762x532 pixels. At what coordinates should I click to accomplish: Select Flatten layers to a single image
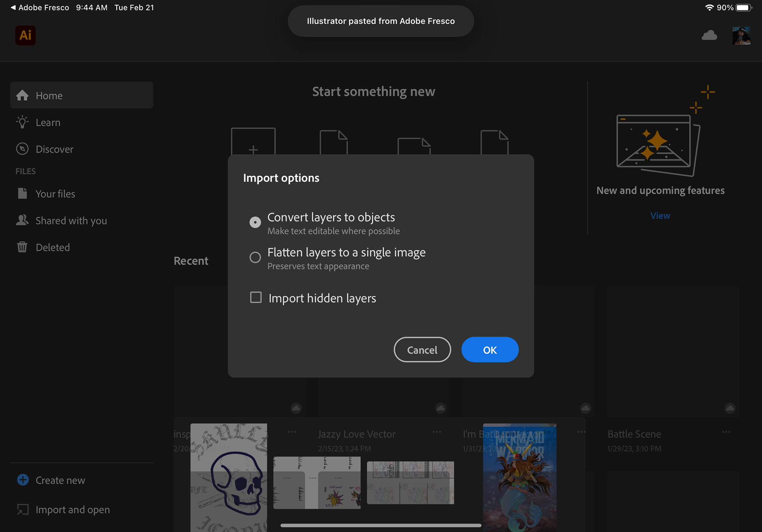255,257
